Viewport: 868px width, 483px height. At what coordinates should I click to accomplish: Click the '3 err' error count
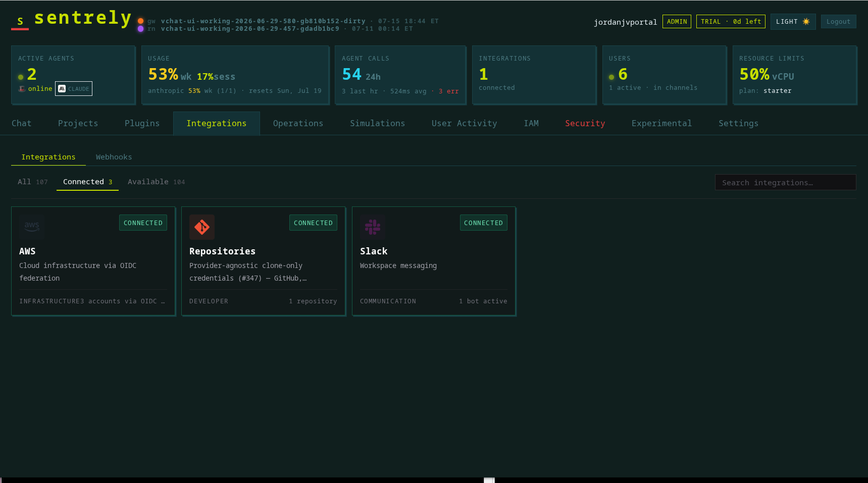(x=448, y=91)
